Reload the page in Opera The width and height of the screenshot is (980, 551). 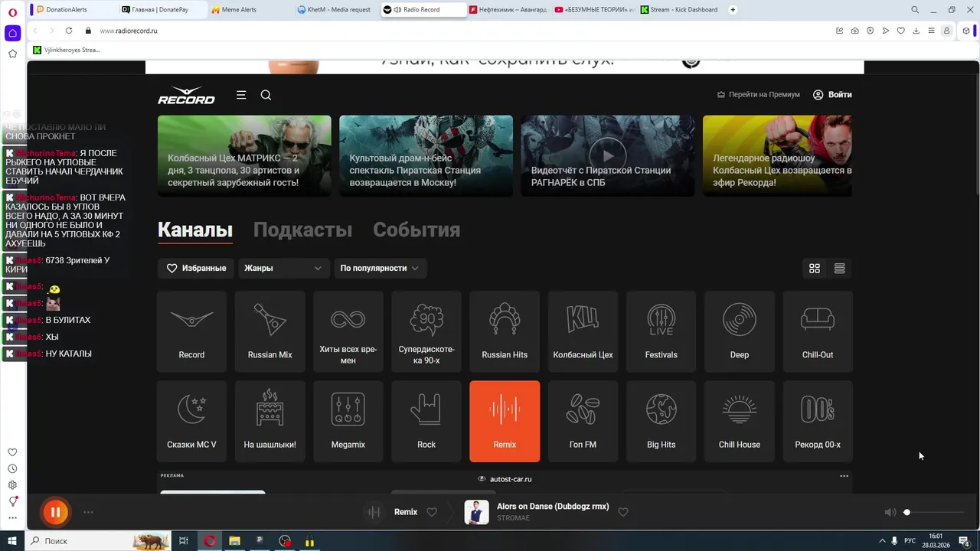coord(69,31)
